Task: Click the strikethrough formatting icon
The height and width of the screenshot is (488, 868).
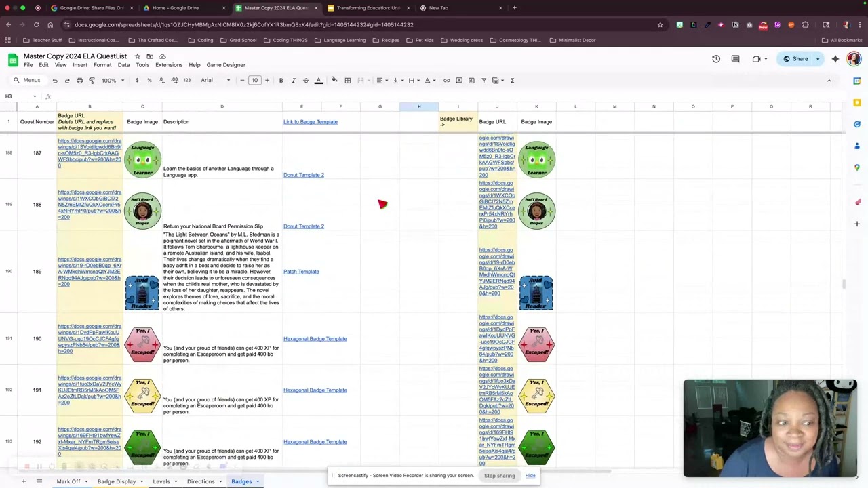Action: [x=306, y=80]
